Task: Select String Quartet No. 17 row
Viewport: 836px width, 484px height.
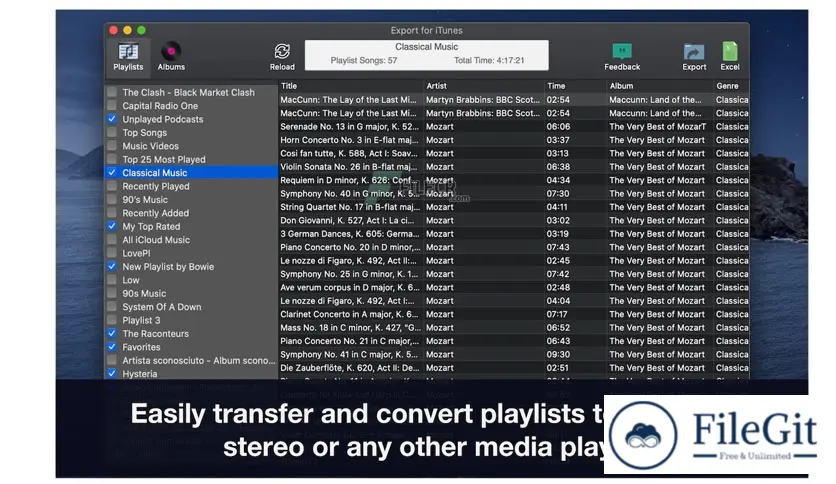Action: (513, 207)
